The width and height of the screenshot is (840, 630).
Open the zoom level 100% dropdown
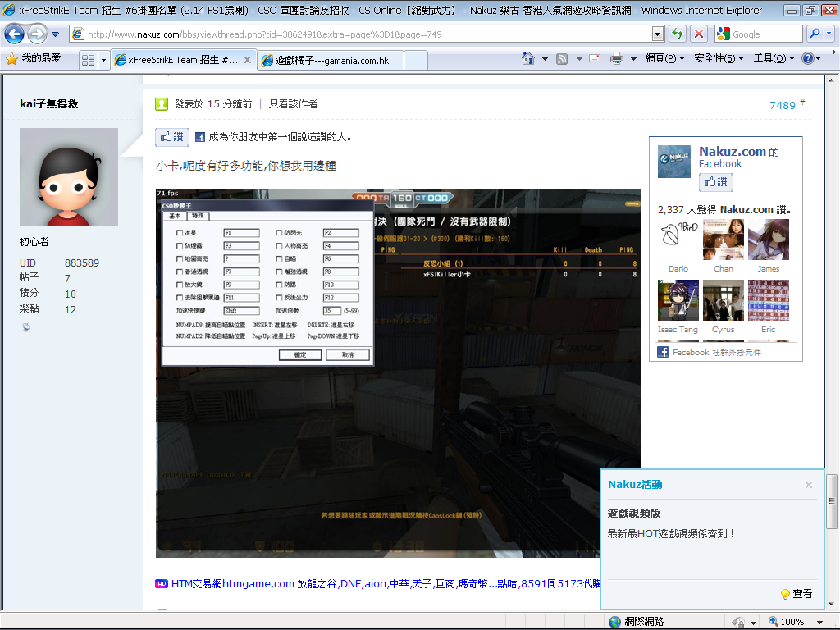click(823, 622)
